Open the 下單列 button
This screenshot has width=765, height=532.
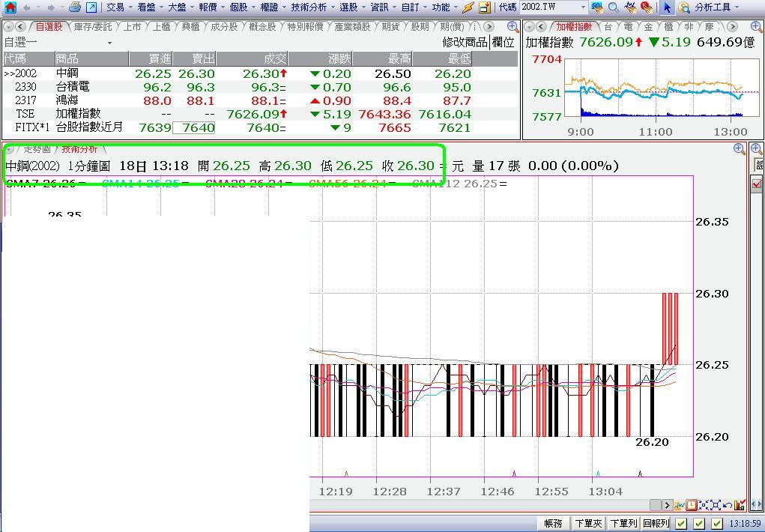[x=623, y=524]
